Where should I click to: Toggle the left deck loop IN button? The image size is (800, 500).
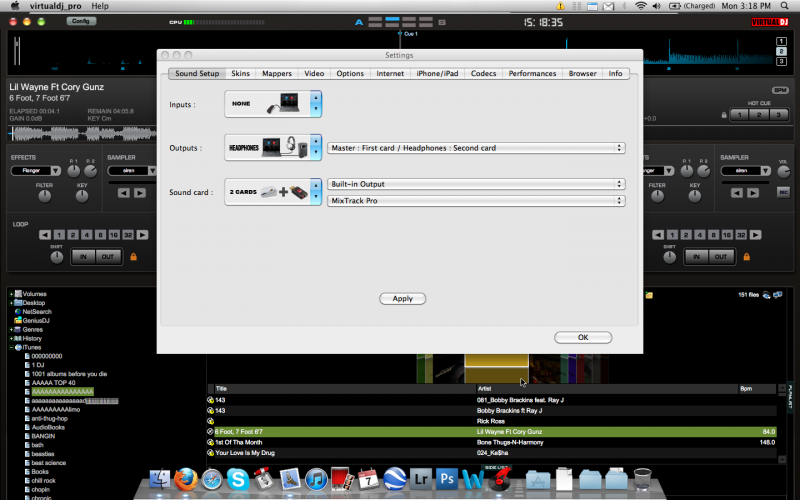[x=84, y=257]
